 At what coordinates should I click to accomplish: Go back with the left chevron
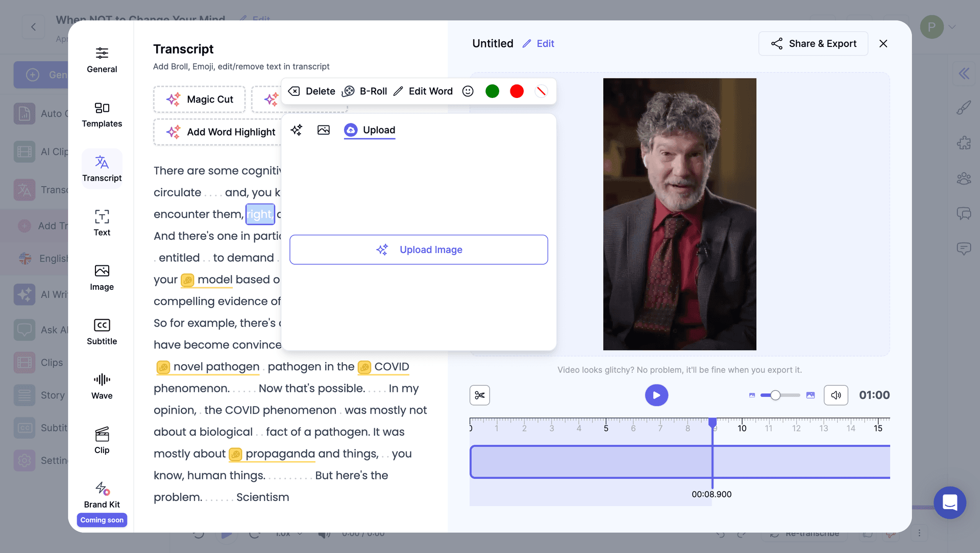(x=33, y=27)
